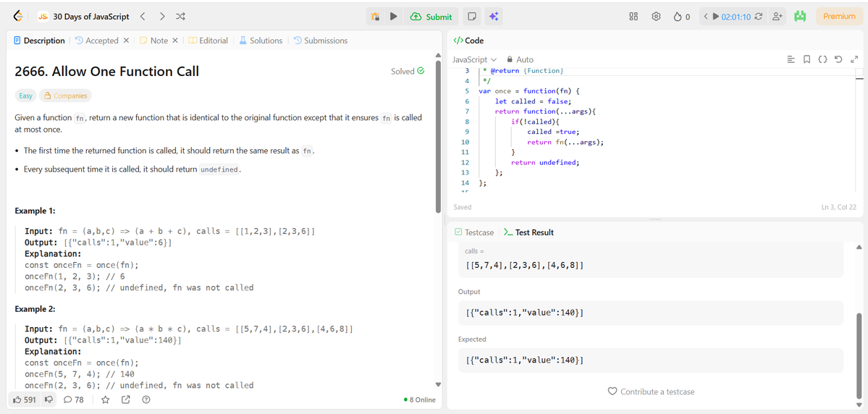Click the problem title 2666. Allow One Function Call

pos(107,72)
